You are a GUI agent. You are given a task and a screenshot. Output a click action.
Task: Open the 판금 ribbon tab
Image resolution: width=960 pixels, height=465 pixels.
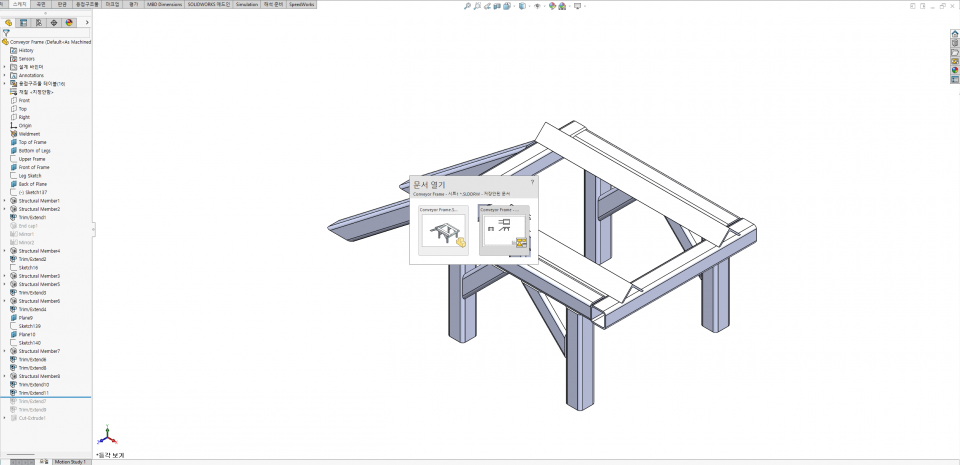point(62,4)
